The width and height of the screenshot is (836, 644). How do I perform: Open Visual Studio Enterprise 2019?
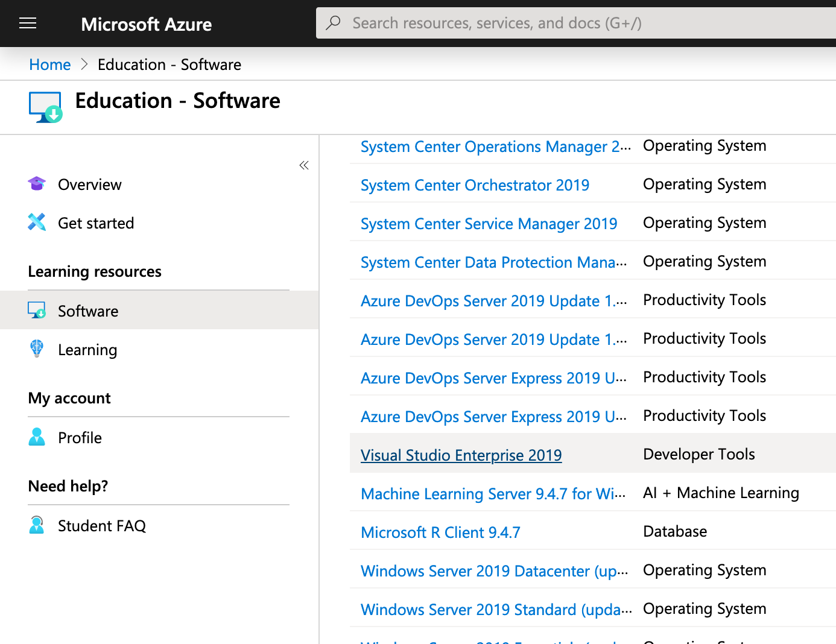coord(461,455)
